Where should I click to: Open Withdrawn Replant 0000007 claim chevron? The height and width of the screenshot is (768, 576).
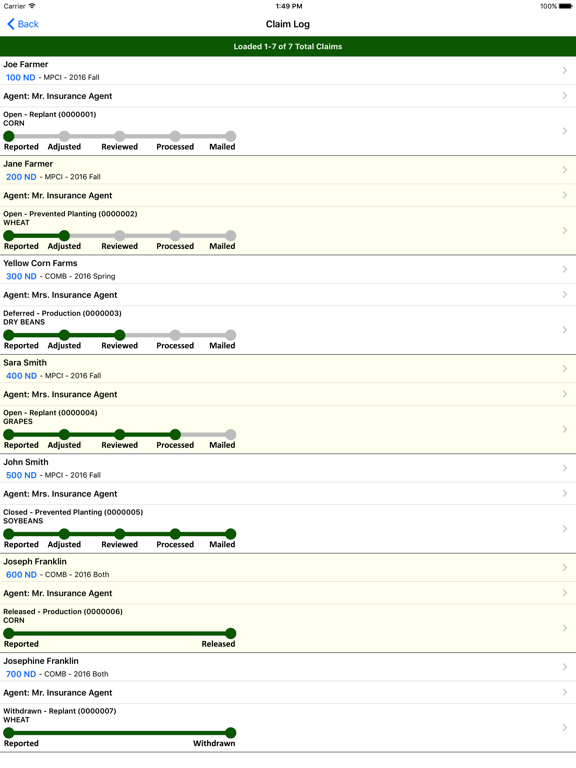tap(565, 727)
